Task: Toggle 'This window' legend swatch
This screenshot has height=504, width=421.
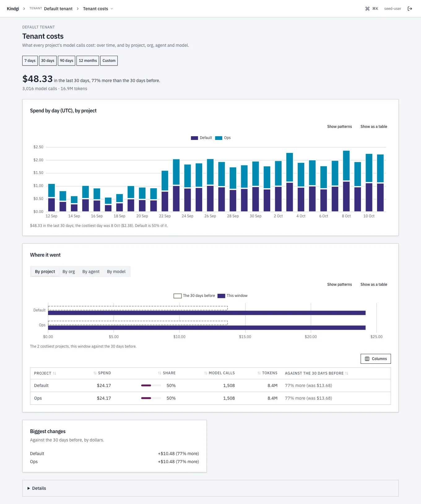Action: pos(221,296)
